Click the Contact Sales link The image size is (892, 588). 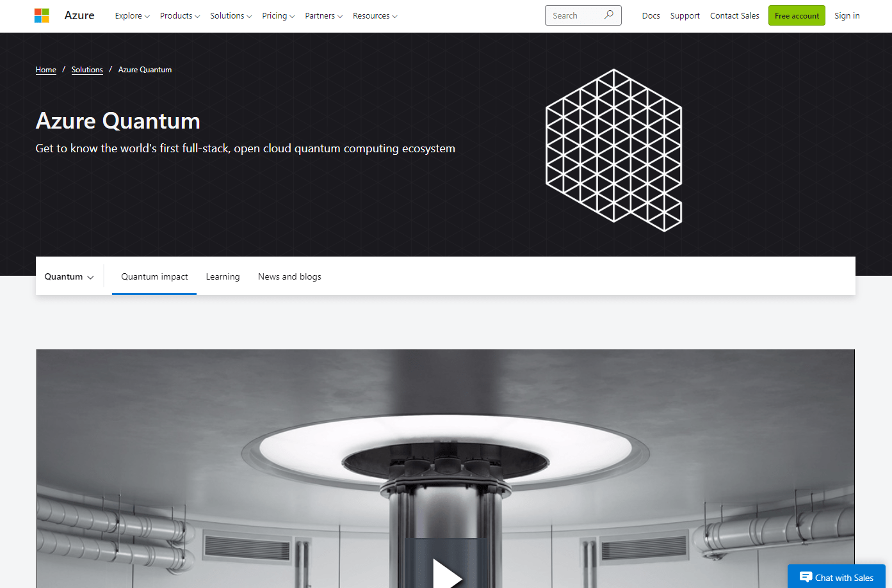pyautogui.click(x=734, y=15)
